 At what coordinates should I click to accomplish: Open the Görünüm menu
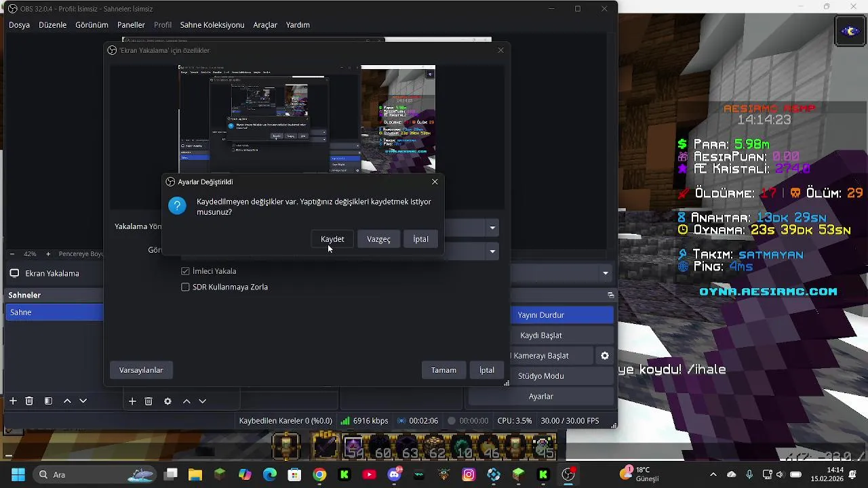coord(92,25)
